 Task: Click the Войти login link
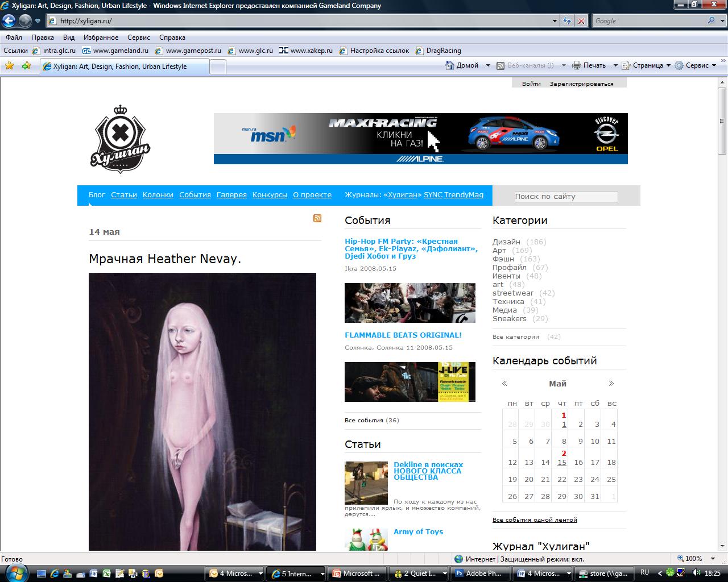pos(531,84)
